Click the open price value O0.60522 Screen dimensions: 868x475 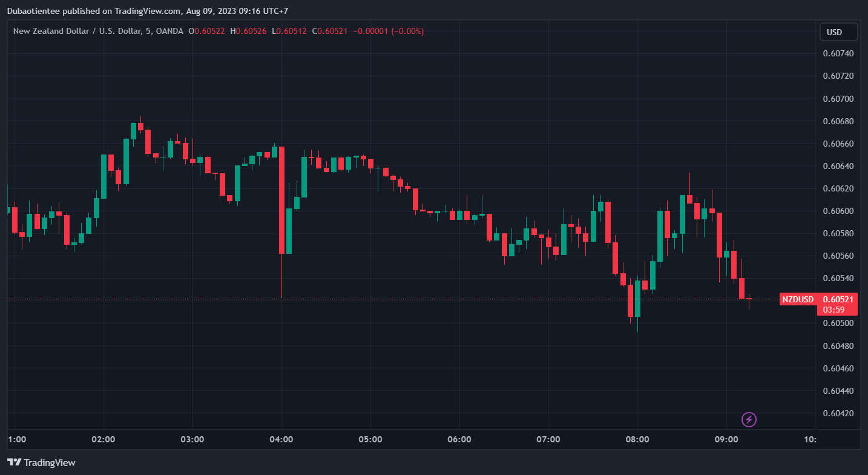207,31
